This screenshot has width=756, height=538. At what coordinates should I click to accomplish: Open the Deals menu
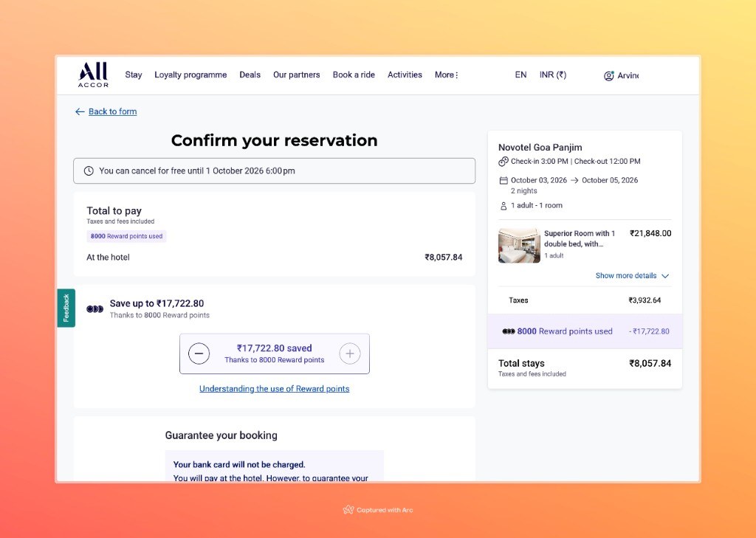tap(250, 75)
